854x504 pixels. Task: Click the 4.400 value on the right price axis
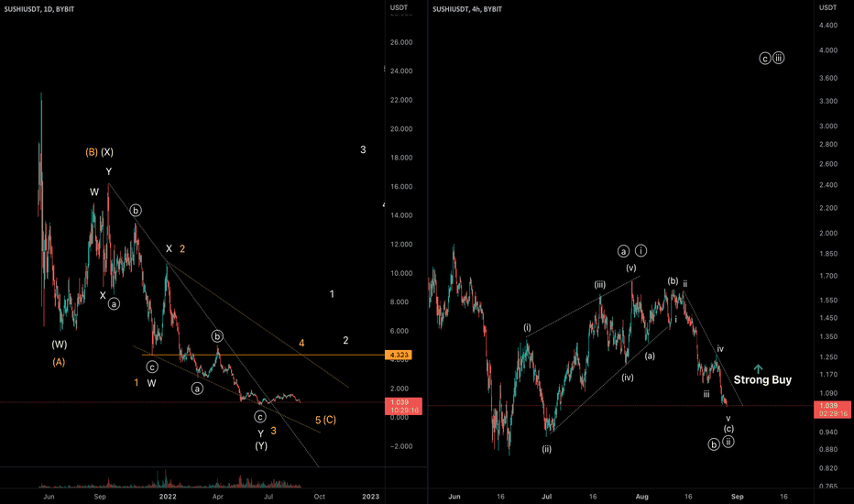pyautogui.click(x=828, y=25)
